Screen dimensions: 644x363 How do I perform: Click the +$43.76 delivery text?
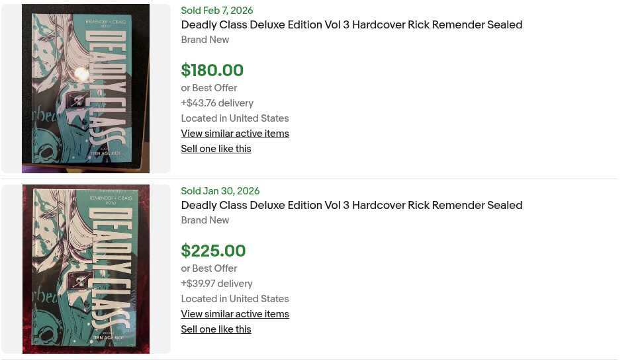(217, 103)
